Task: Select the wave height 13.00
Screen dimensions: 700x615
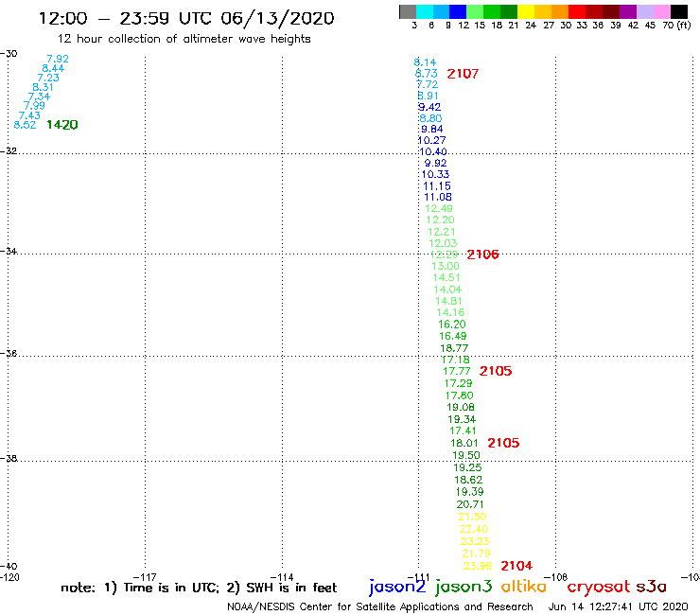Action: [446, 266]
